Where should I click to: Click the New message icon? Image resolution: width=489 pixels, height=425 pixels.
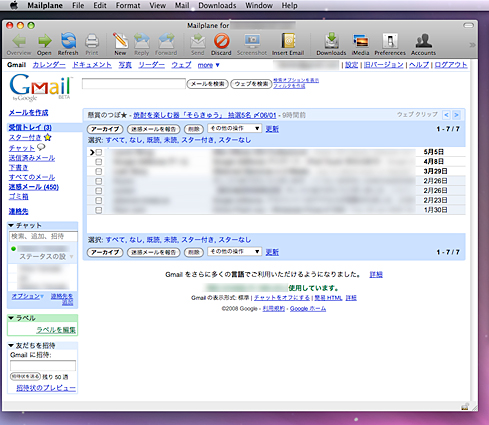[x=120, y=41]
